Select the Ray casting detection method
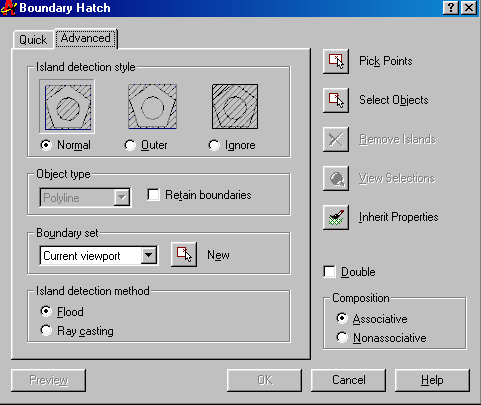The width and height of the screenshot is (481, 405). click(46, 330)
